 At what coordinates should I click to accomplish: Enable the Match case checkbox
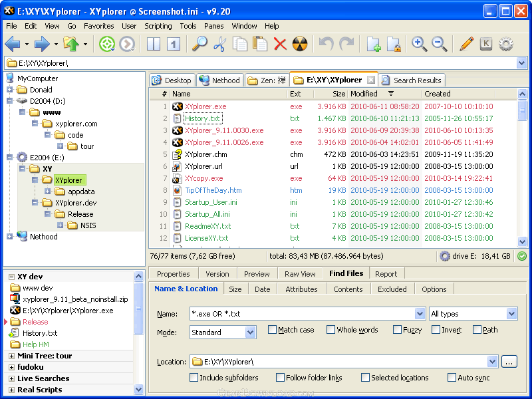tap(273, 330)
